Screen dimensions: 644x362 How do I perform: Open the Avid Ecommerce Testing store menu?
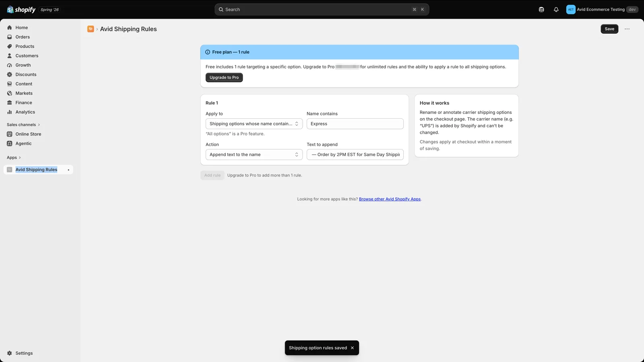602,10
